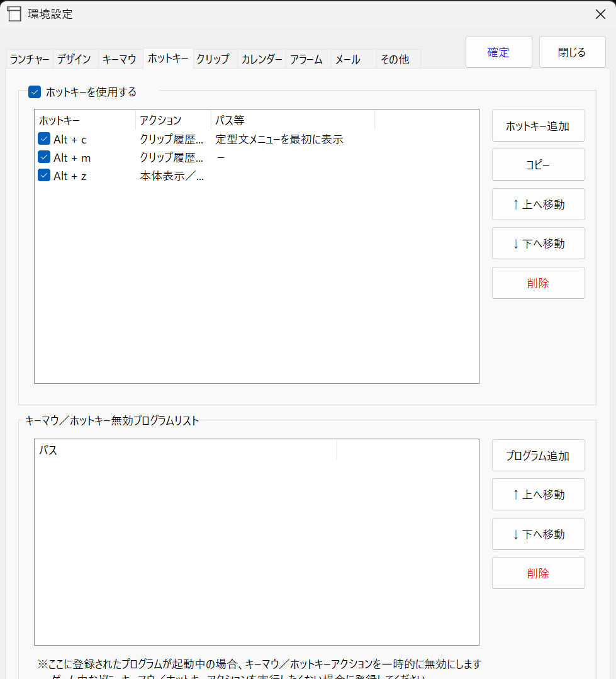Open the カレンダー tab
616x679 pixels.
pyautogui.click(x=261, y=59)
